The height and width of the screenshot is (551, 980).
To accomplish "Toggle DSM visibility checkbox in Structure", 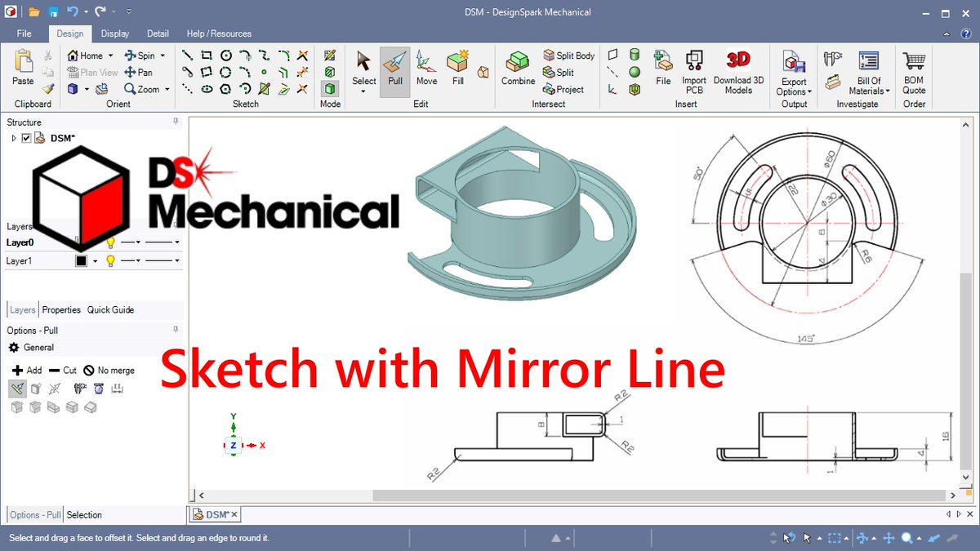I will point(26,139).
